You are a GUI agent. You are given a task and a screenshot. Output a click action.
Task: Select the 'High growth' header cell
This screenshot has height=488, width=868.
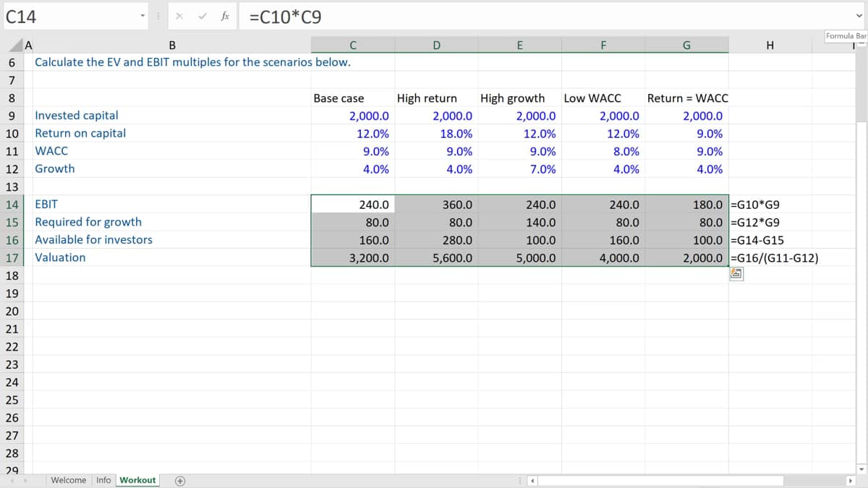click(519, 98)
